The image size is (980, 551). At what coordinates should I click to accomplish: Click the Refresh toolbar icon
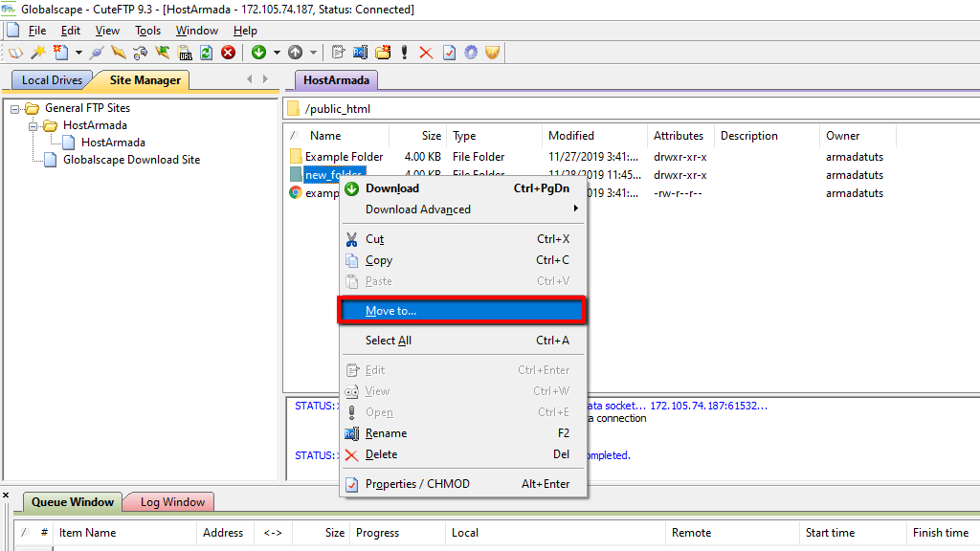[206, 53]
